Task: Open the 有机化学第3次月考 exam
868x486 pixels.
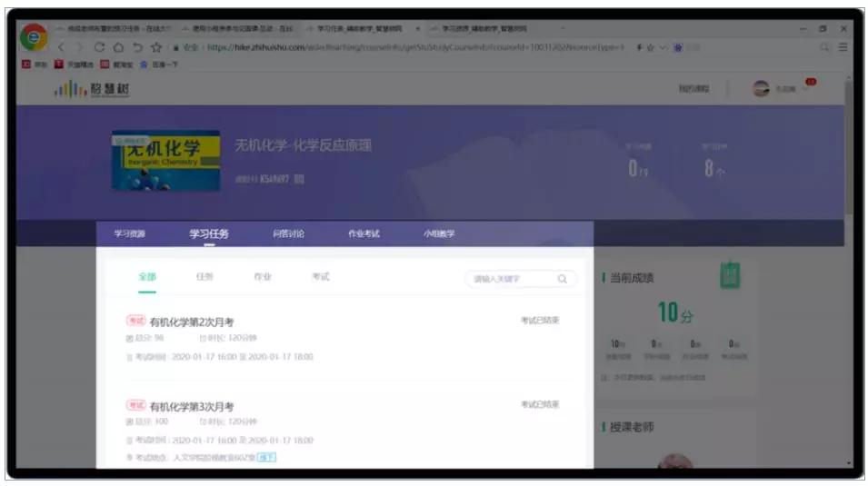Action: [x=192, y=407]
